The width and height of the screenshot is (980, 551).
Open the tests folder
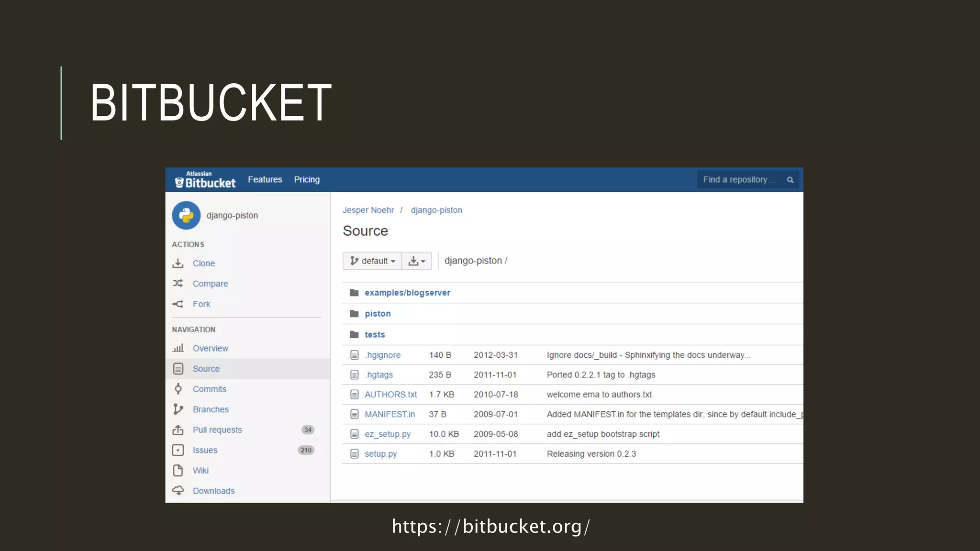coord(375,335)
